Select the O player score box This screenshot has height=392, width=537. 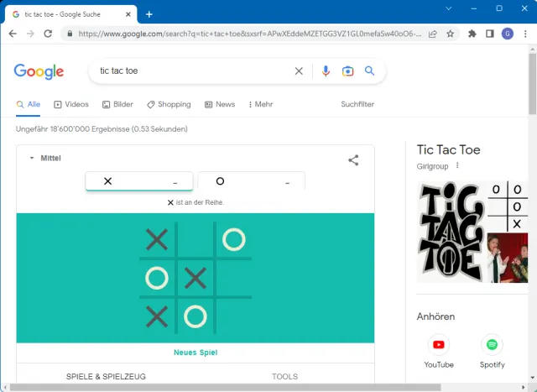tap(252, 181)
